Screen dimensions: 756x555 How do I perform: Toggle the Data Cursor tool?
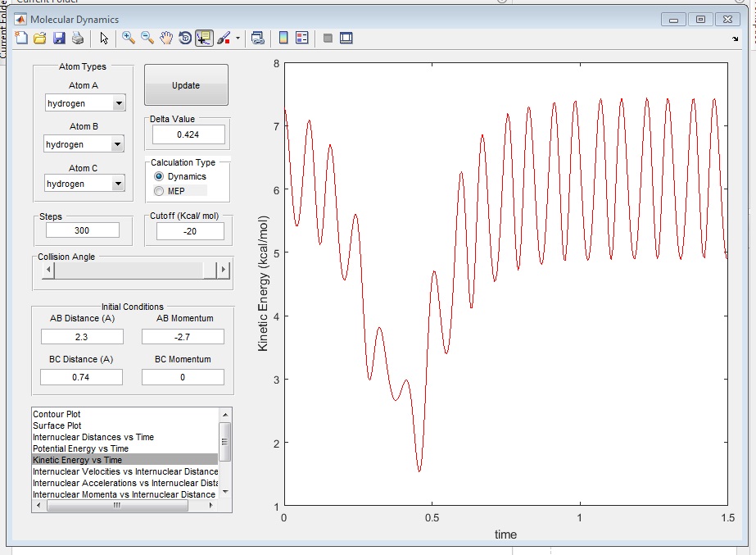(204, 38)
